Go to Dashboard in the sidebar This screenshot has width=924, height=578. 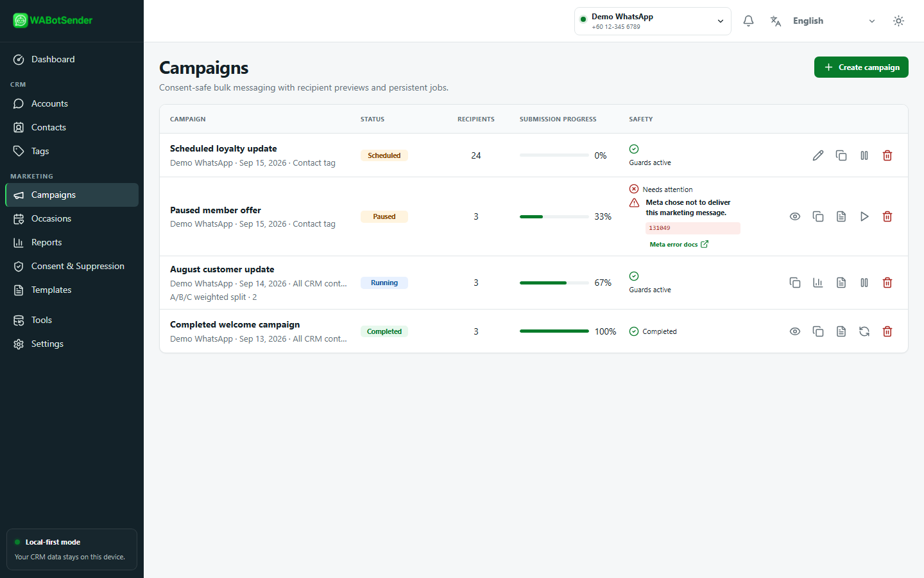point(72,59)
